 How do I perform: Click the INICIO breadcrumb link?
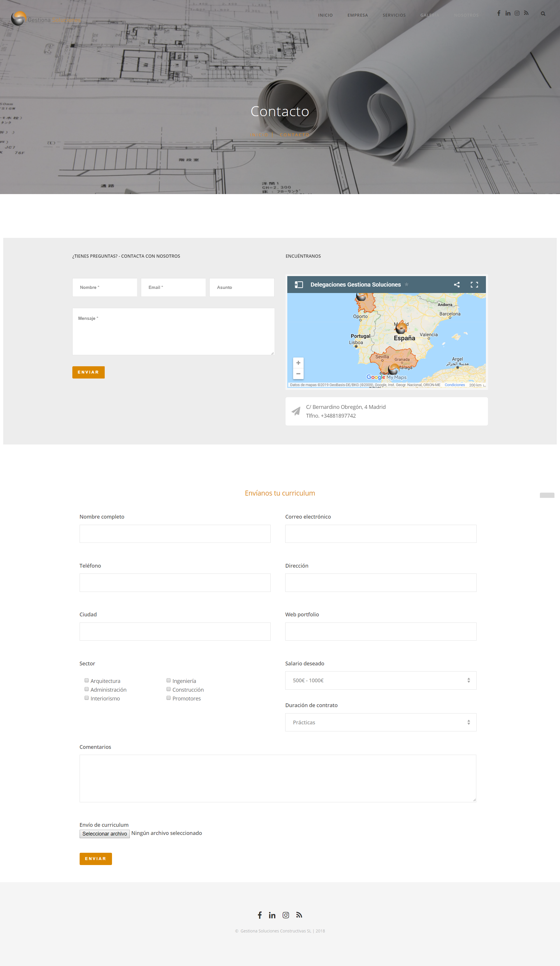click(x=259, y=135)
